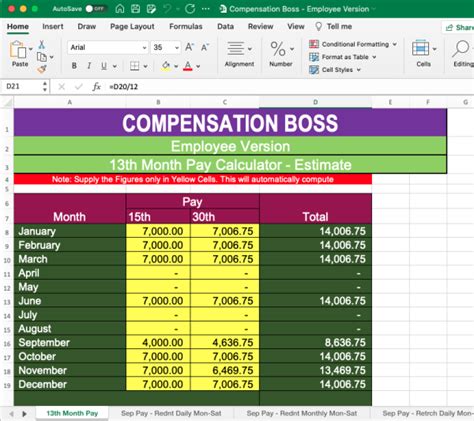
Task: Click the Borders icon
Action: click(x=135, y=66)
